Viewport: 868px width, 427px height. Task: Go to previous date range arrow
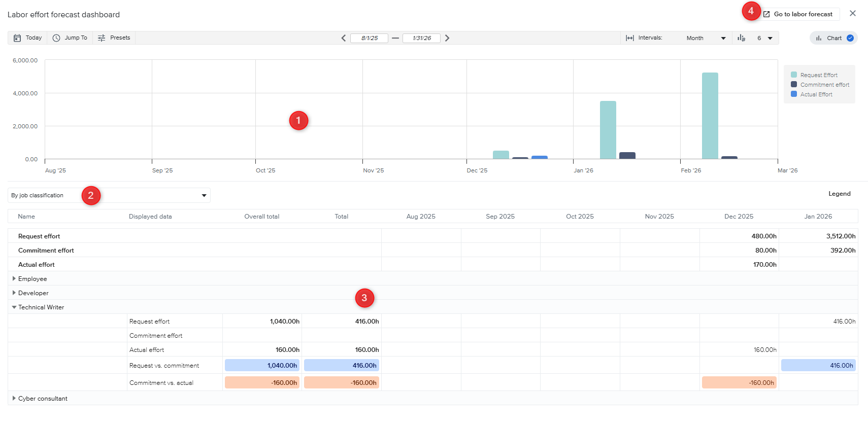(344, 38)
